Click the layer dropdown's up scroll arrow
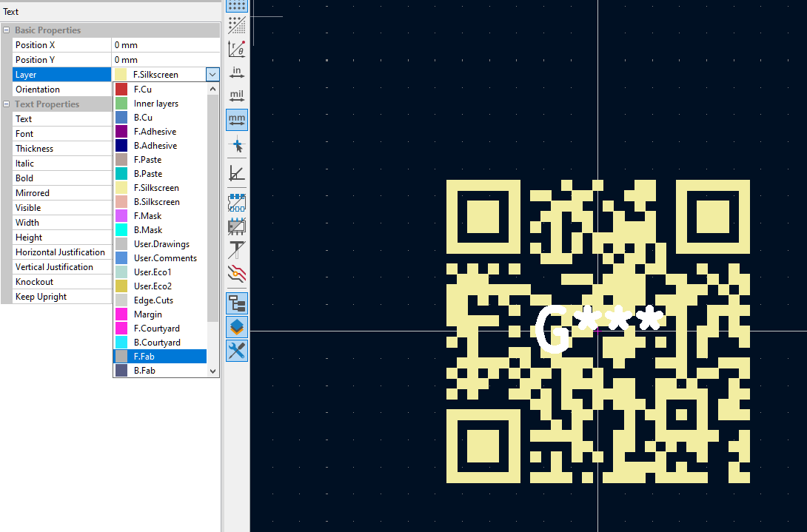 pyautogui.click(x=212, y=87)
